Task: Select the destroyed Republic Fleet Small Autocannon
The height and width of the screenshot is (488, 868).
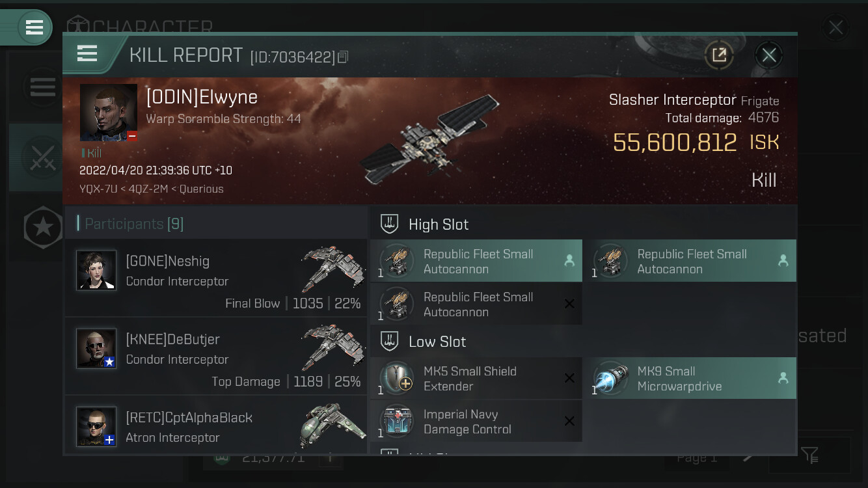Action: [476, 304]
